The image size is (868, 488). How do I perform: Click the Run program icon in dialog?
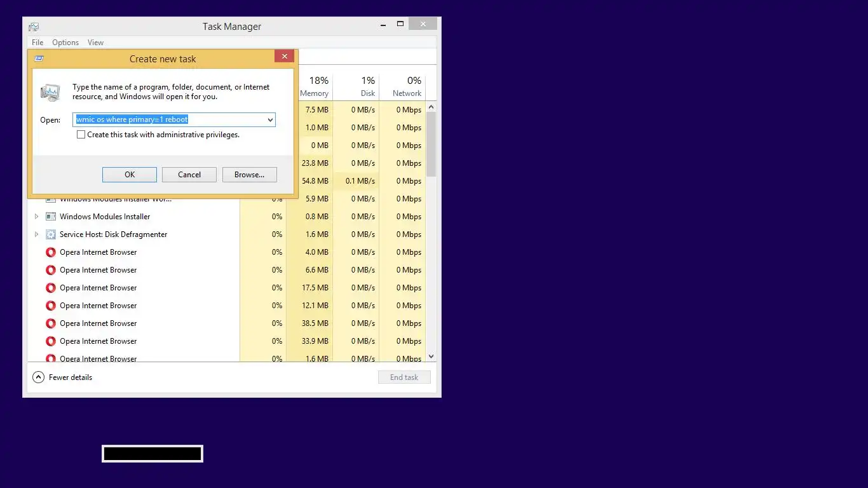tap(50, 93)
